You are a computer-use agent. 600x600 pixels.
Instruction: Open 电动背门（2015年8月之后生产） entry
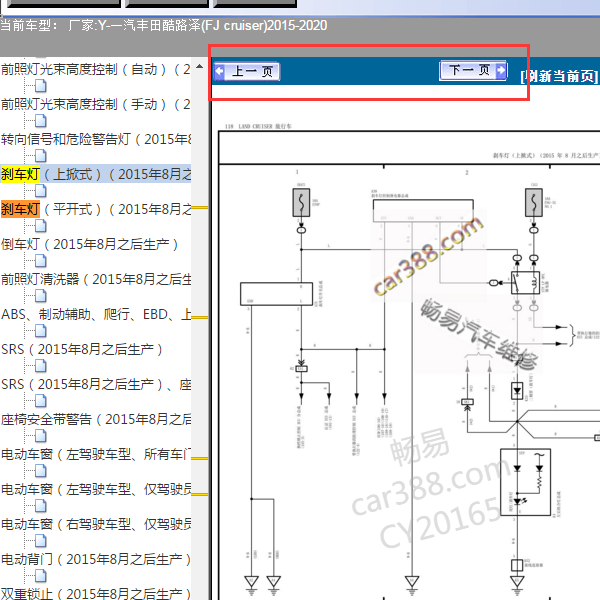click(x=96, y=559)
